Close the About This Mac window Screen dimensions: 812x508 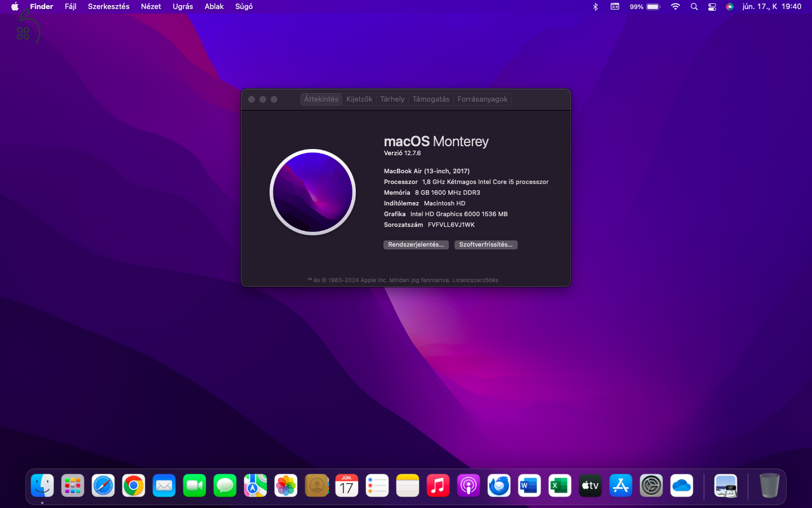click(x=251, y=99)
